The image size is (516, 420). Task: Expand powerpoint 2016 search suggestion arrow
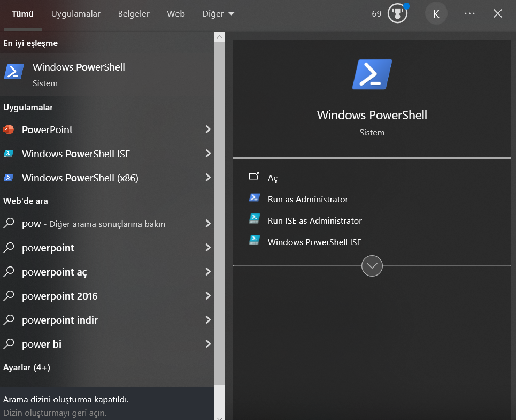point(209,296)
